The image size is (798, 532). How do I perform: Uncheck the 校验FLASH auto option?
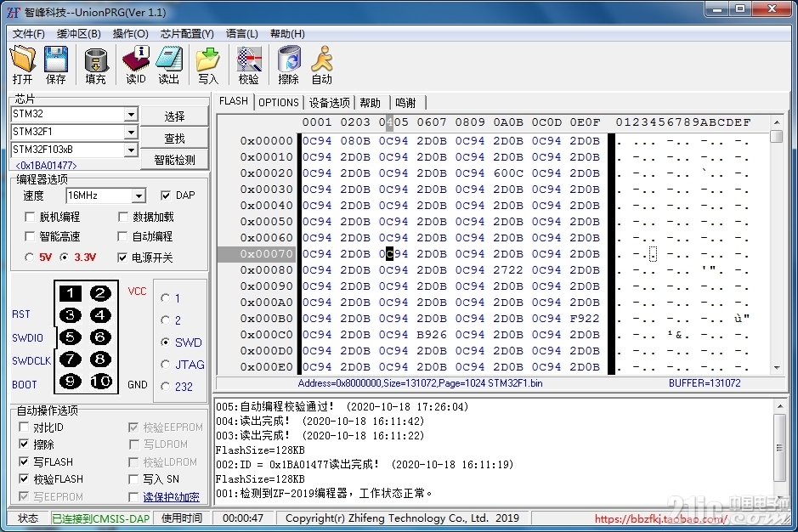click(x=24, y=479)
